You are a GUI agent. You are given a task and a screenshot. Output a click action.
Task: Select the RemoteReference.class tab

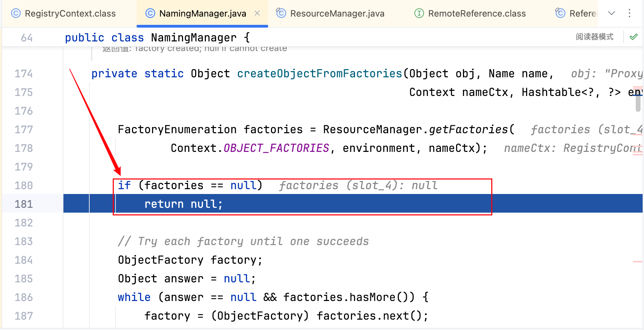[x=476, y=13]
